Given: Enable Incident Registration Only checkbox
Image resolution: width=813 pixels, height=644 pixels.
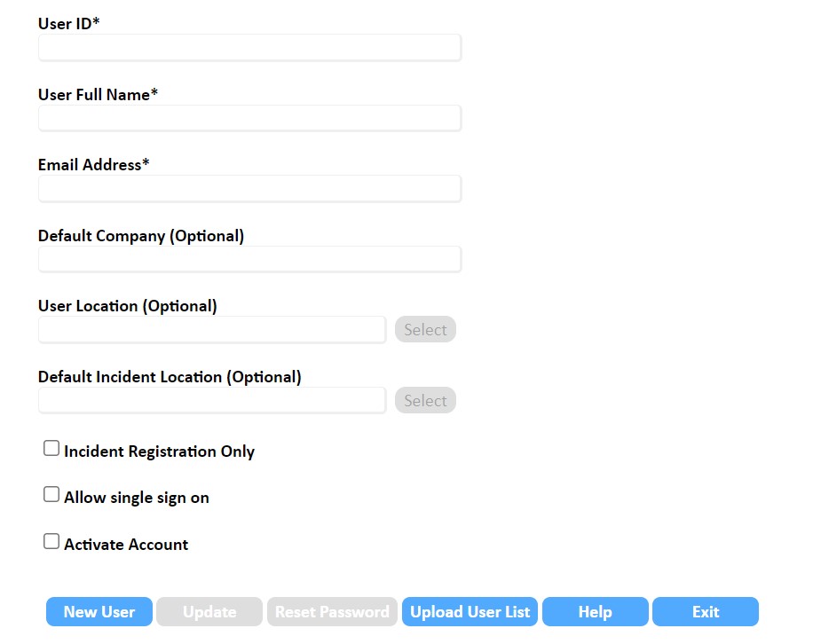Looking at the screenshot, I should [51, 448].
